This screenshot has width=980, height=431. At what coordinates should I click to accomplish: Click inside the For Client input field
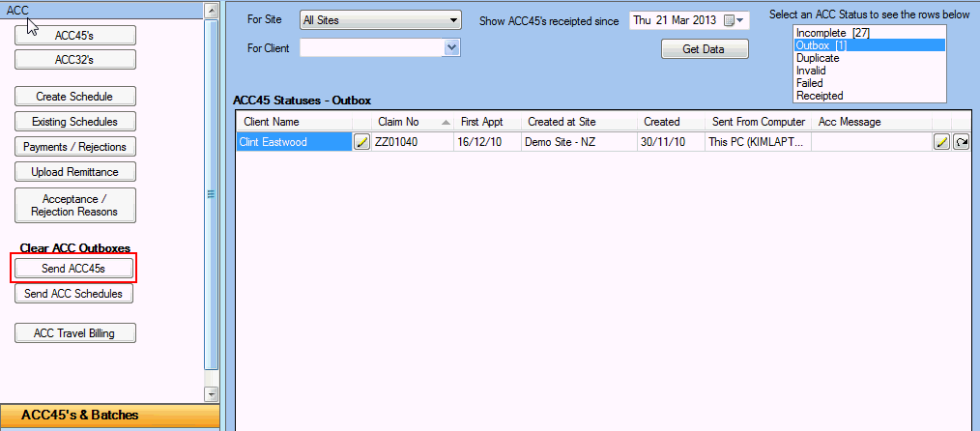(372, 47)
